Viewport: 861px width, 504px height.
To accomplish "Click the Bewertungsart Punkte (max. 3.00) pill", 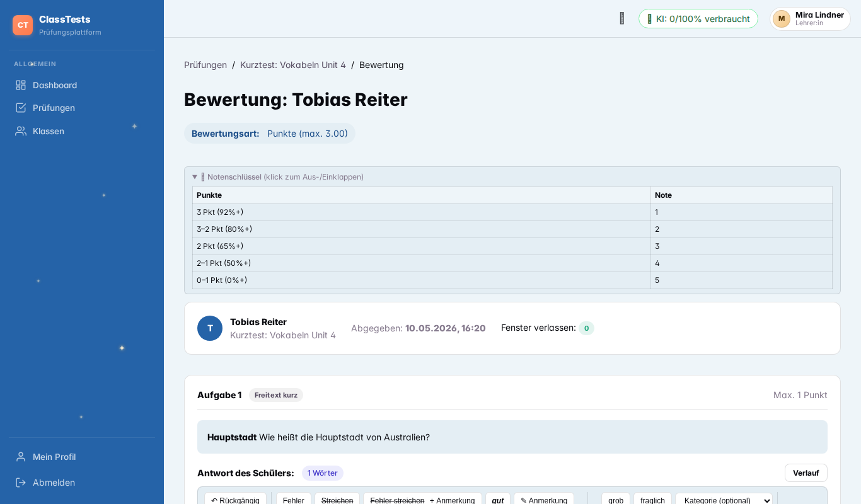I will coord(270,134).
